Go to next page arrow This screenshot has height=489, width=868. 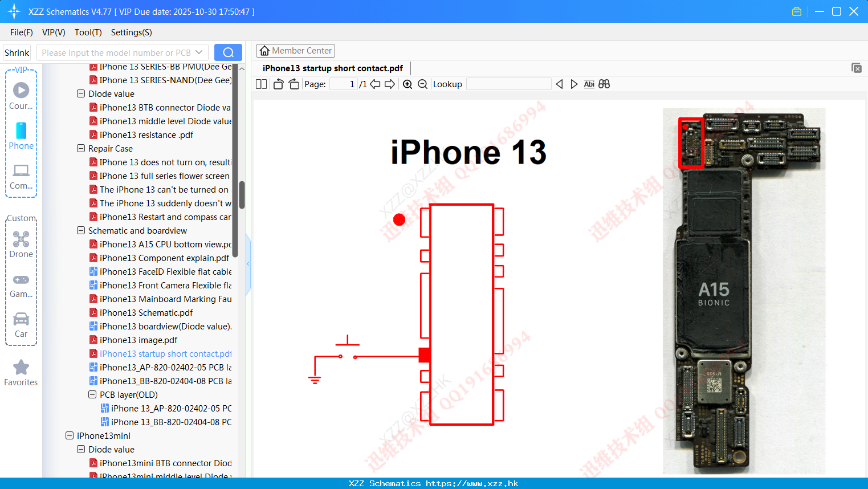point(390,84)
